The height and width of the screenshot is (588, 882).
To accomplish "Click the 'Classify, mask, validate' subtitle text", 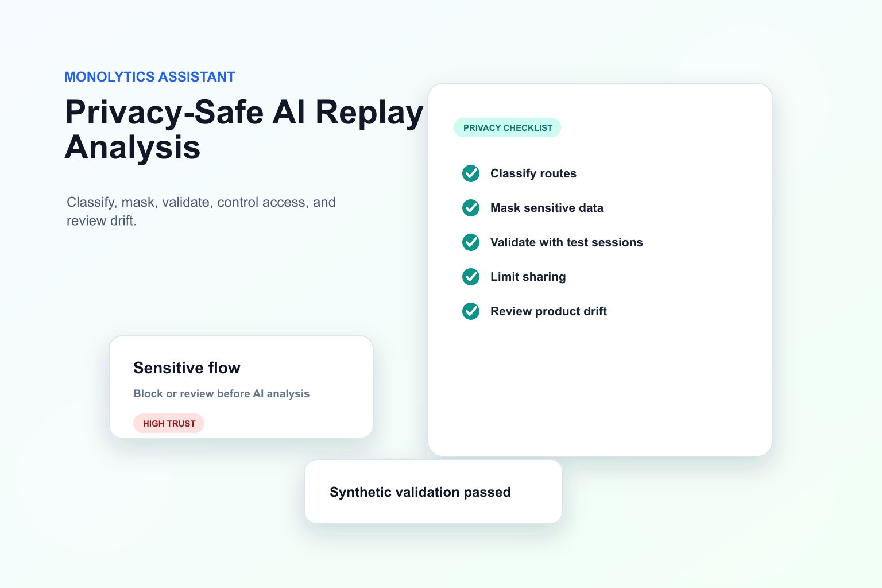I will tap(201, 211).
